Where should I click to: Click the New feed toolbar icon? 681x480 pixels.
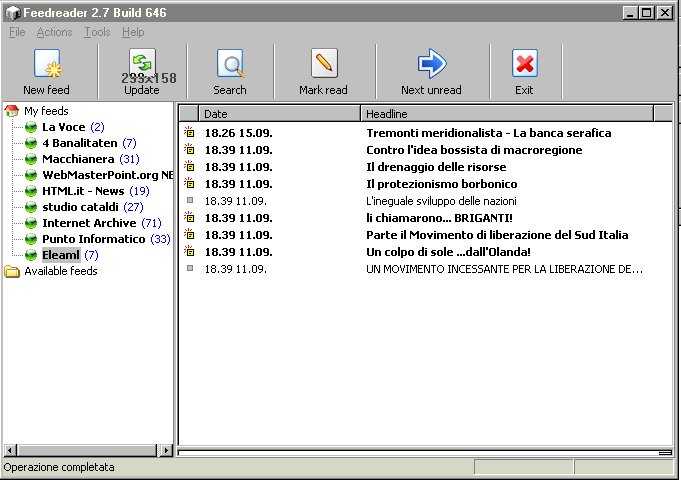[x=46, y=65]
